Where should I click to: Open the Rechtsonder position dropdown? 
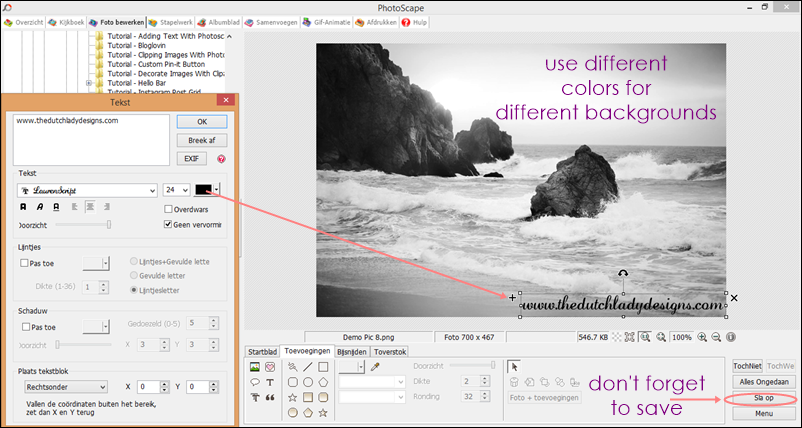click(66, 387)
